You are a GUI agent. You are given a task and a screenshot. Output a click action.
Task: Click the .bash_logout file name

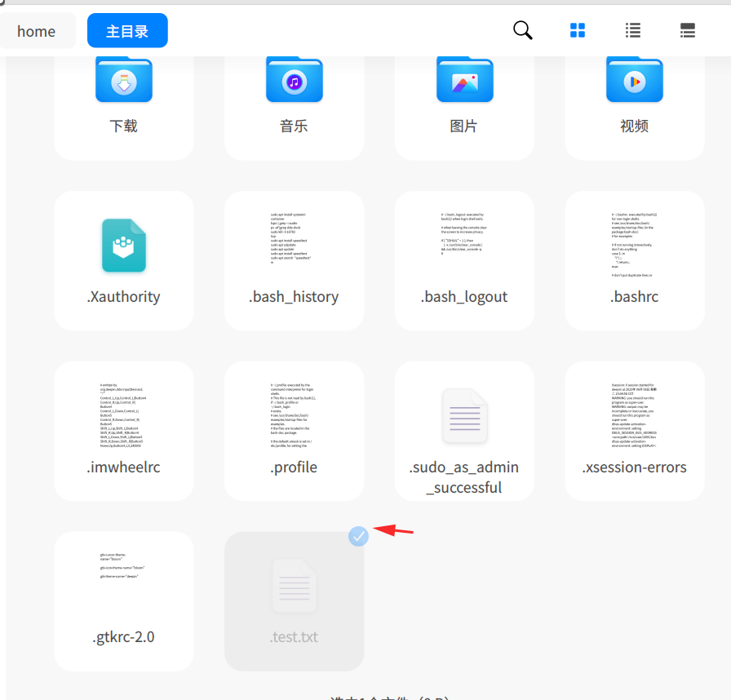pos(464,297)
